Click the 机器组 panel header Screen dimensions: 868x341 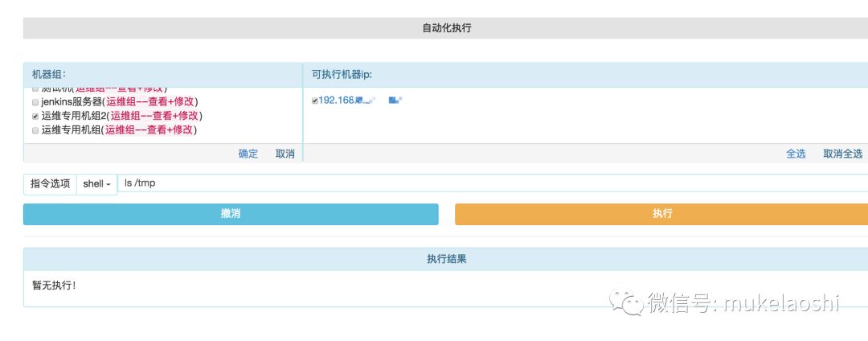pos(162,75)
